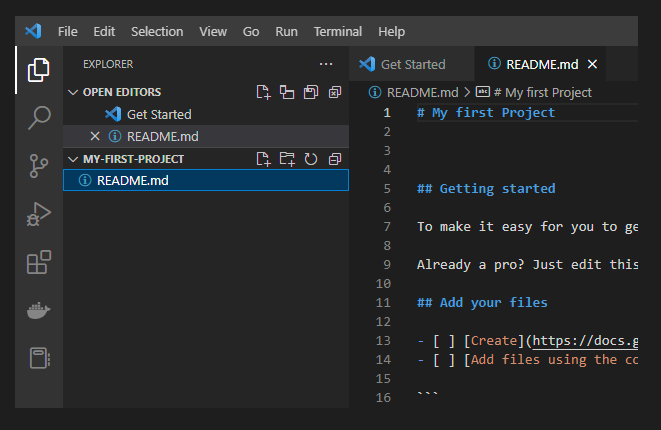Open the Source Control view
Screen dimensions: 661x430
39,166
